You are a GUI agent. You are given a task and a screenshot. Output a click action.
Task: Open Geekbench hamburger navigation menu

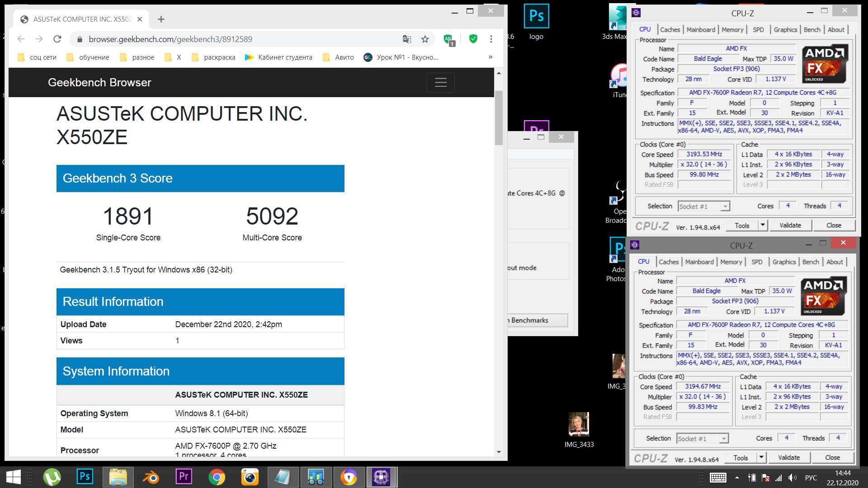click(x=441, y=83)
